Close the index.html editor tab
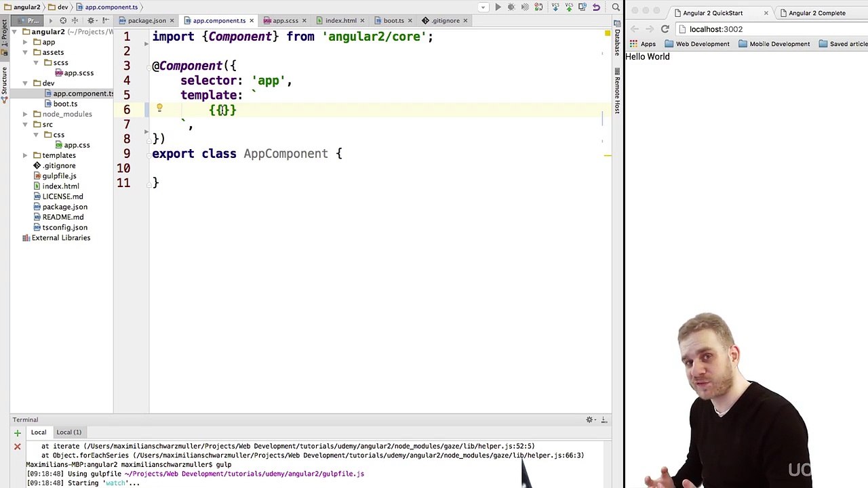 coord(363,20)
